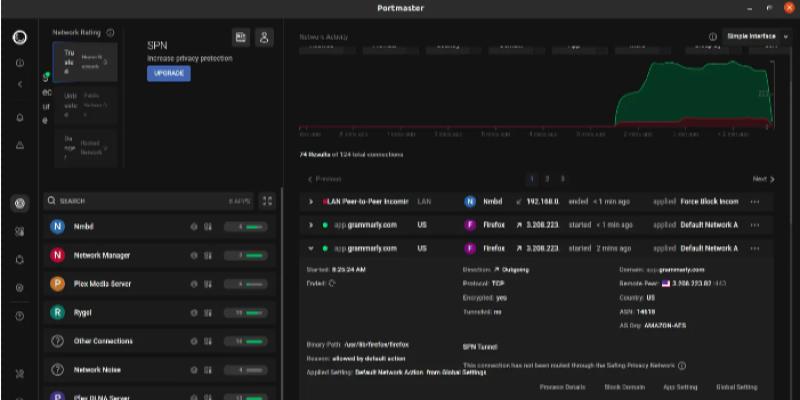Click the app search field
Image resolution: width=800 pixels, height=400 pixels.
(130, 201)
